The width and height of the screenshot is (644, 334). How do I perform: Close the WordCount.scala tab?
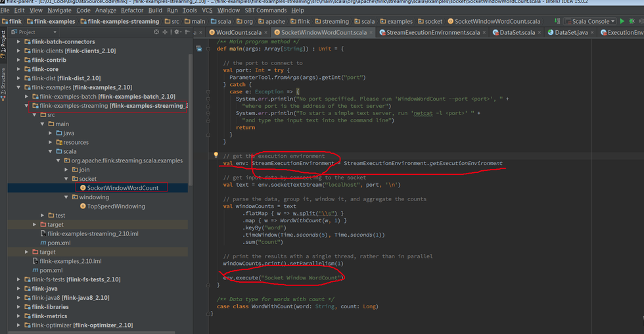(x=265, y=32)
